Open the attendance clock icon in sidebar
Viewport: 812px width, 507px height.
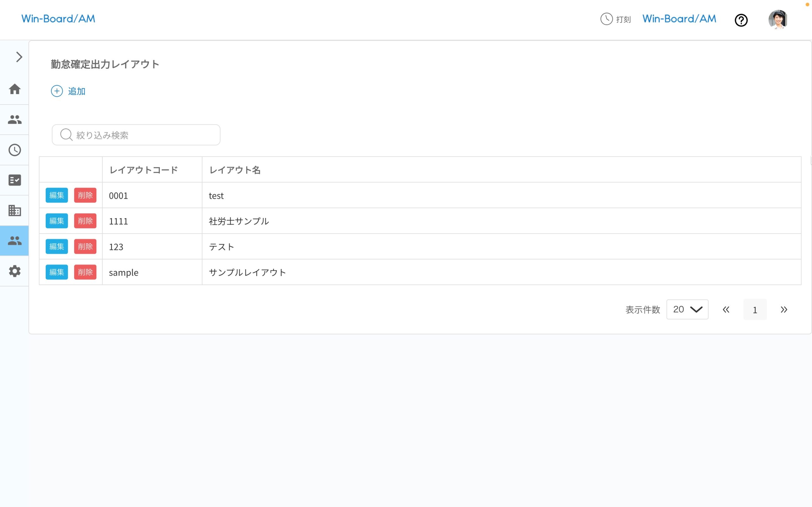[14, 150]
